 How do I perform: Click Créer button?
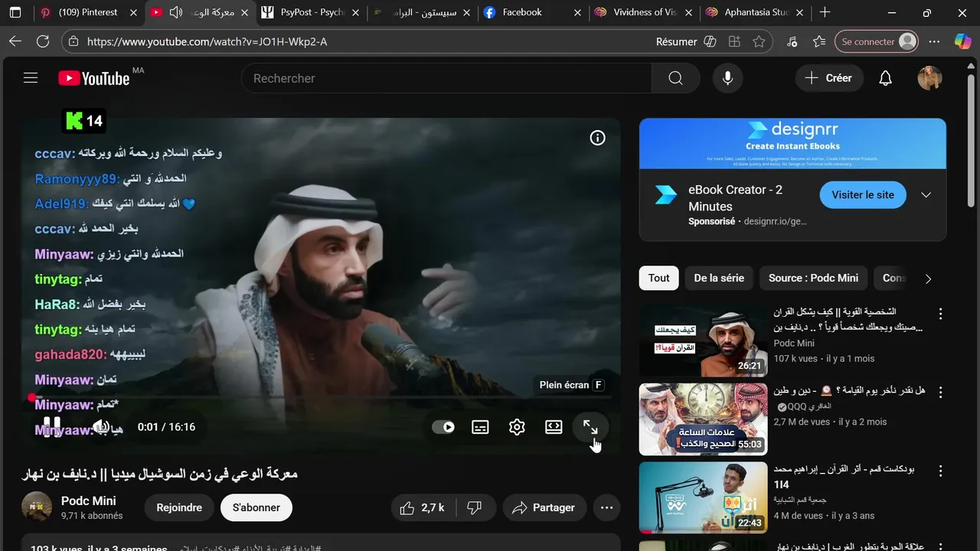(829, 78)
